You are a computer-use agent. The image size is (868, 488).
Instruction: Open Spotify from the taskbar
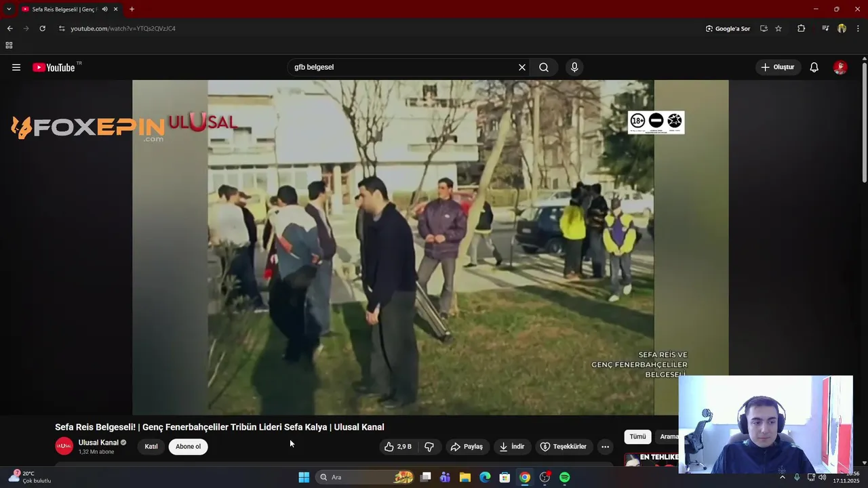pos(565,477)
